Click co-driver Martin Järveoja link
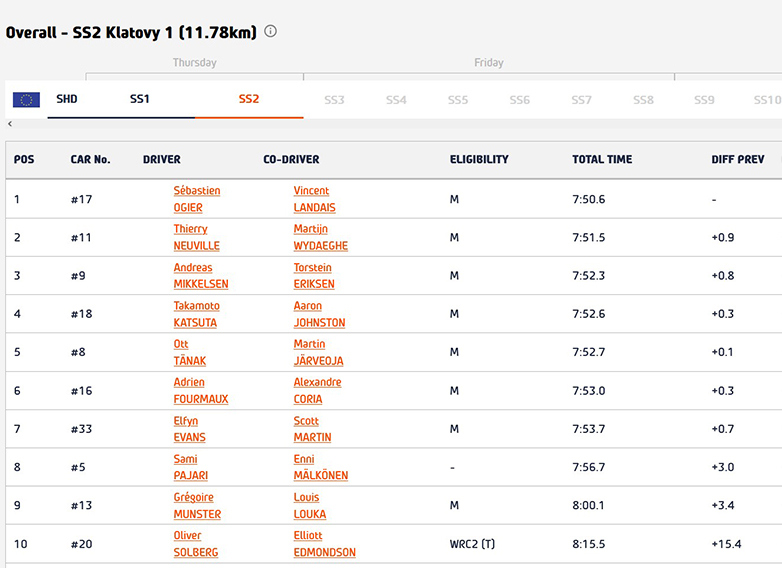782x568 pixels. [x=320, y=352]
